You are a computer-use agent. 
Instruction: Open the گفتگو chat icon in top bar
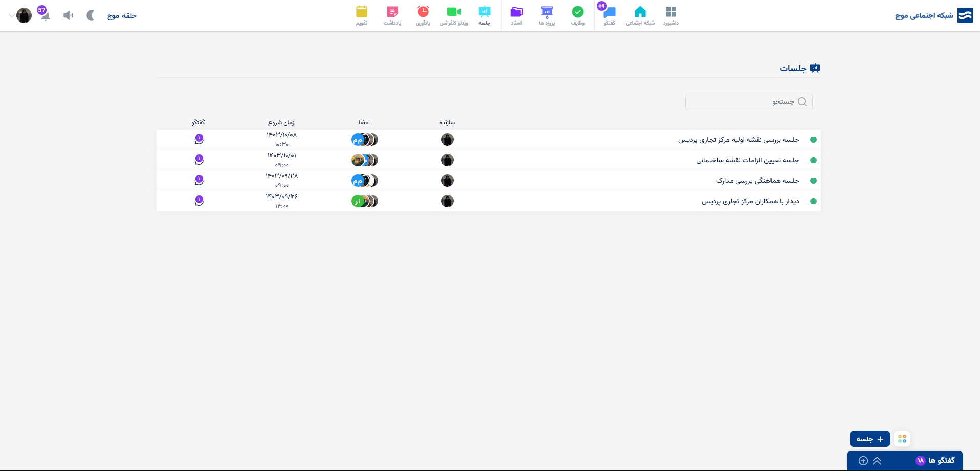pos(609,12)
